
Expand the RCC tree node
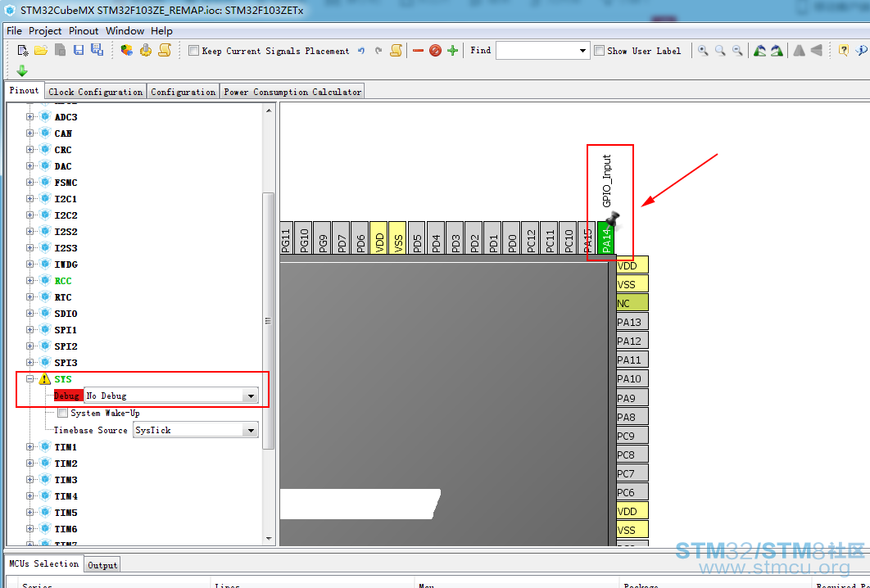coord(30,281)
